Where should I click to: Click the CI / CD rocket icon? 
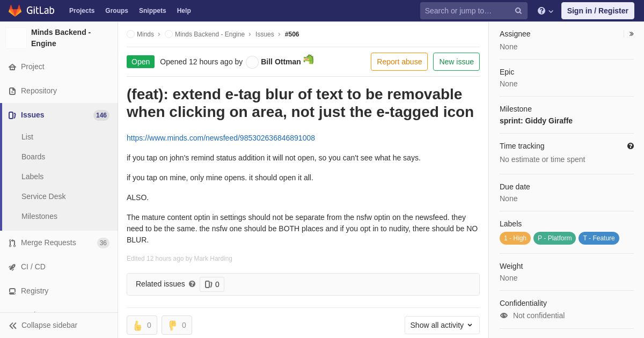click(x=12, y=267)
